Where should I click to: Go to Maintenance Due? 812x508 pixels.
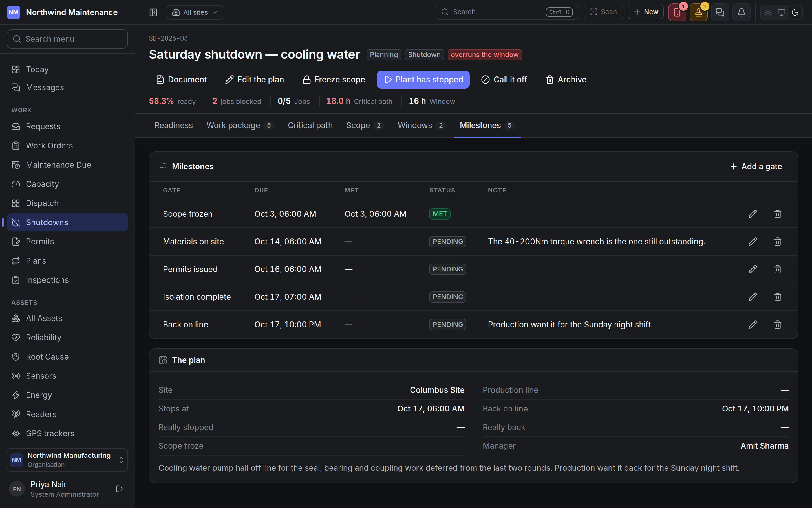click(67, 165)
